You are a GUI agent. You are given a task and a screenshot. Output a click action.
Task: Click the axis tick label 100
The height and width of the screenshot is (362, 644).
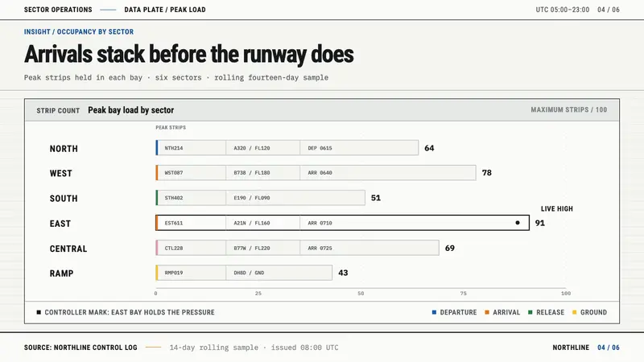coord(566,294)
